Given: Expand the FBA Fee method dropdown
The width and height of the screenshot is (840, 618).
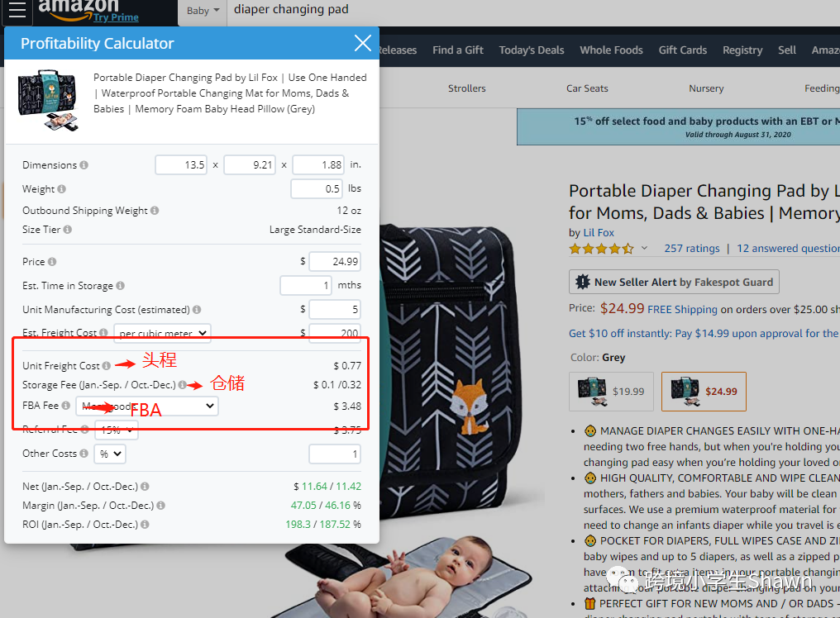Looking at the screenshot, I should pyautogui.click(x=147, y=406).
